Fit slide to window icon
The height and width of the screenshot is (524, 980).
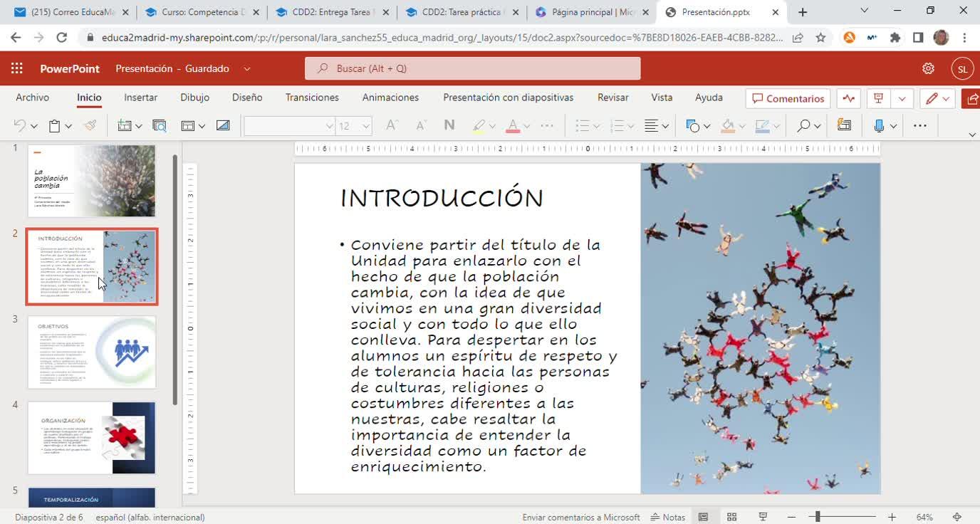(957, 517)
